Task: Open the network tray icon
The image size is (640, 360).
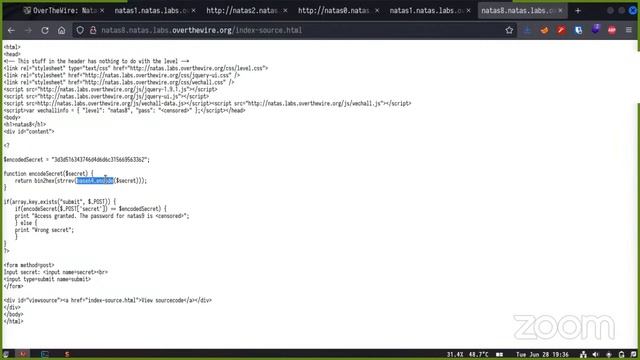Action: click(x=583, y=354)
